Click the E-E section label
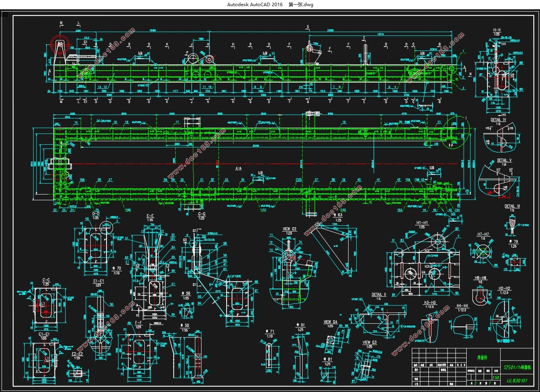 point(150,216)
